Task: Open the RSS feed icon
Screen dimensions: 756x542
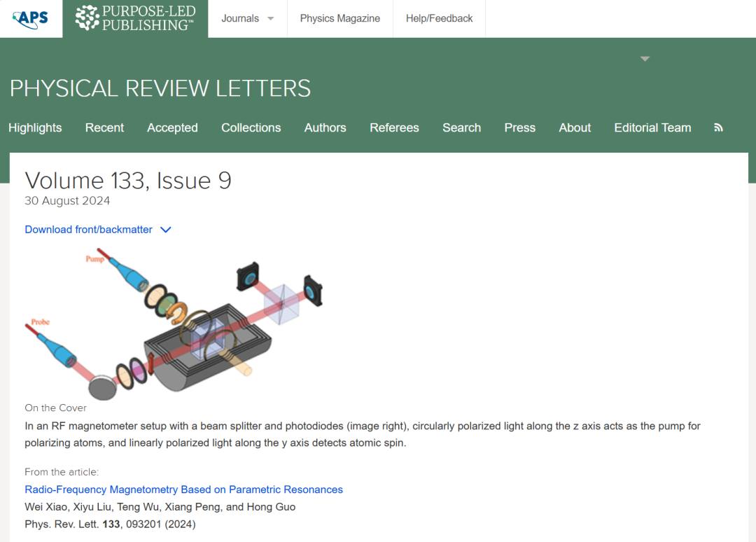Action: [x=718, y=127]
